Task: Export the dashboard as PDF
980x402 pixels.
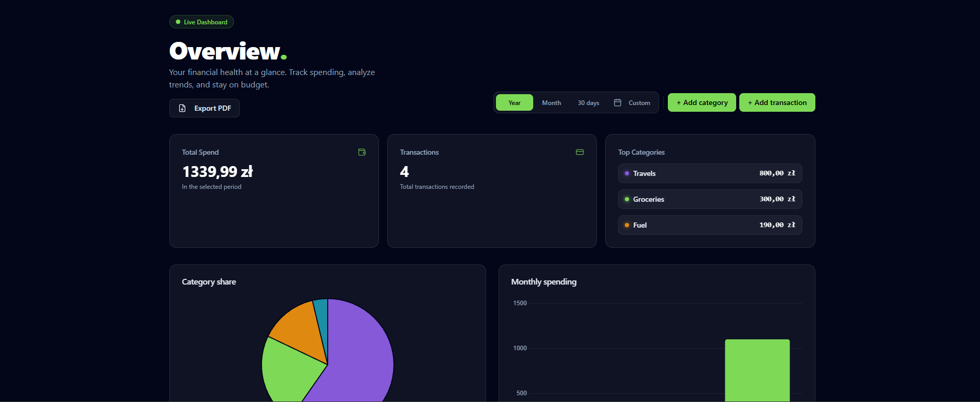Action: pos(204,108)
